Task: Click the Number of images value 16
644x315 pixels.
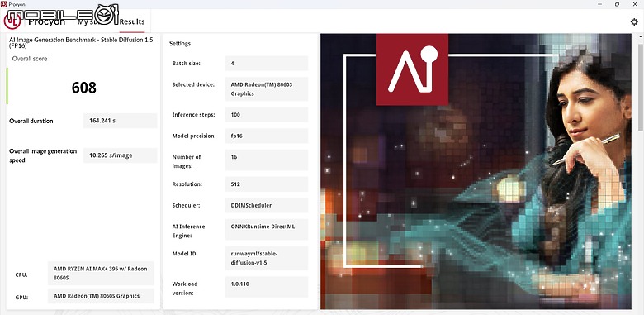Action: pos(267,160)
